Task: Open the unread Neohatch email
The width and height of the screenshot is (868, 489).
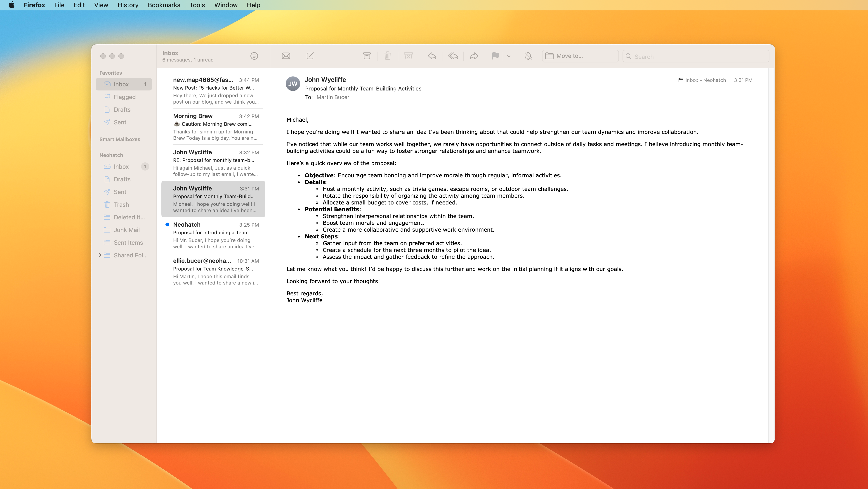Action: [213, 235]
